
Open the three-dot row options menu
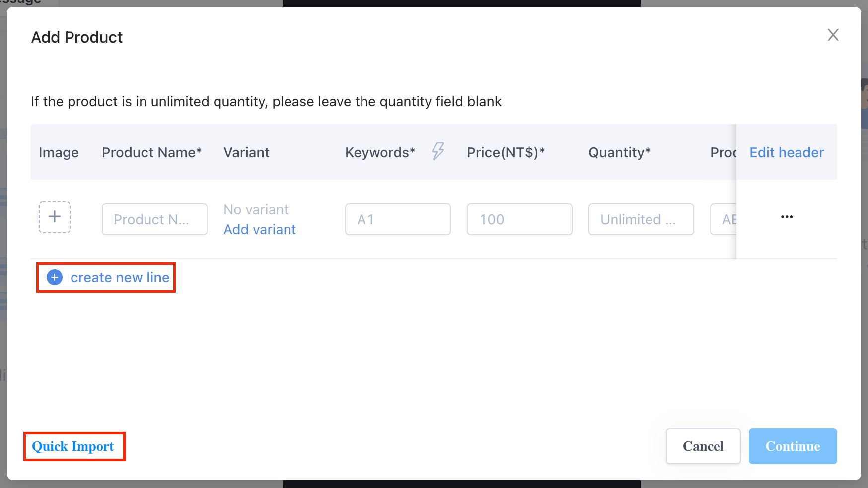(x=787, y=217)
